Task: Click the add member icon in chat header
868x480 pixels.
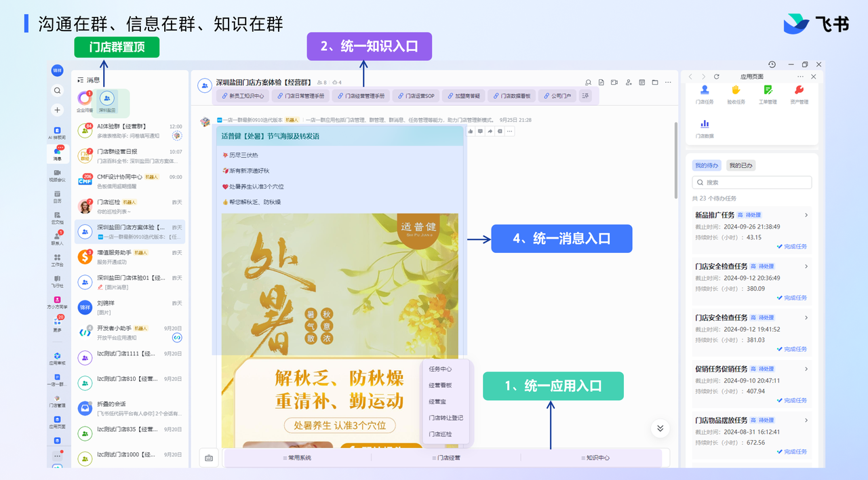Action: (628, 83)
